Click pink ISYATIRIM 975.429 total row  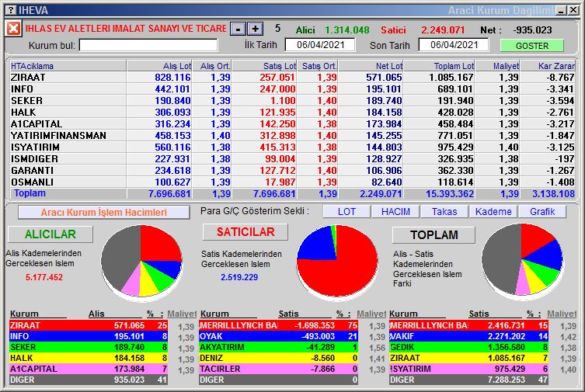tap(468, 369)
